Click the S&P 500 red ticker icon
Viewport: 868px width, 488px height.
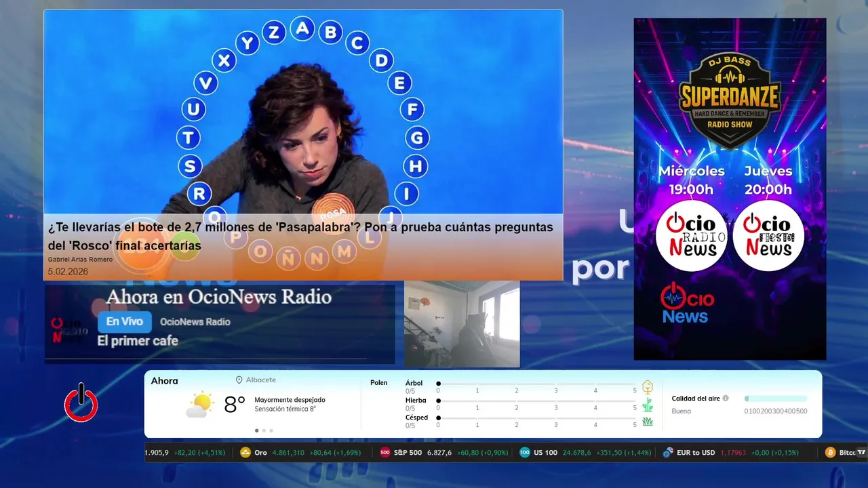point(385,452)
